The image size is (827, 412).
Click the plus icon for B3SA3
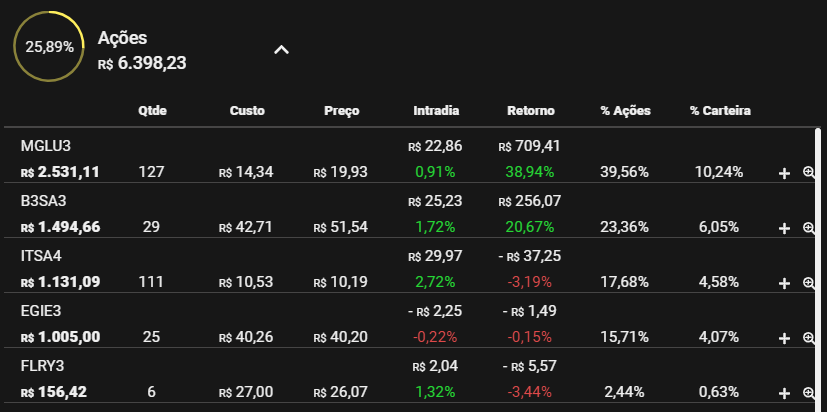click(784, 228)
